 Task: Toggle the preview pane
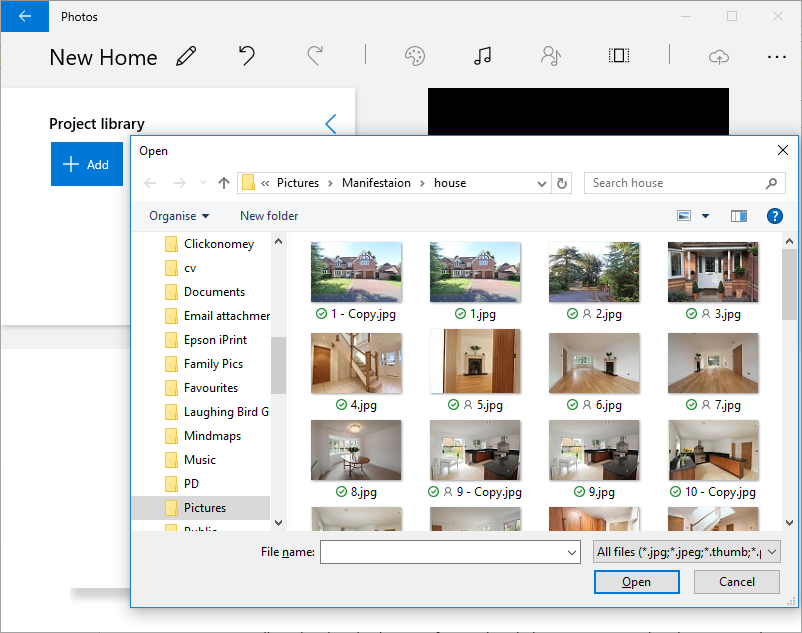click(739, 216)
